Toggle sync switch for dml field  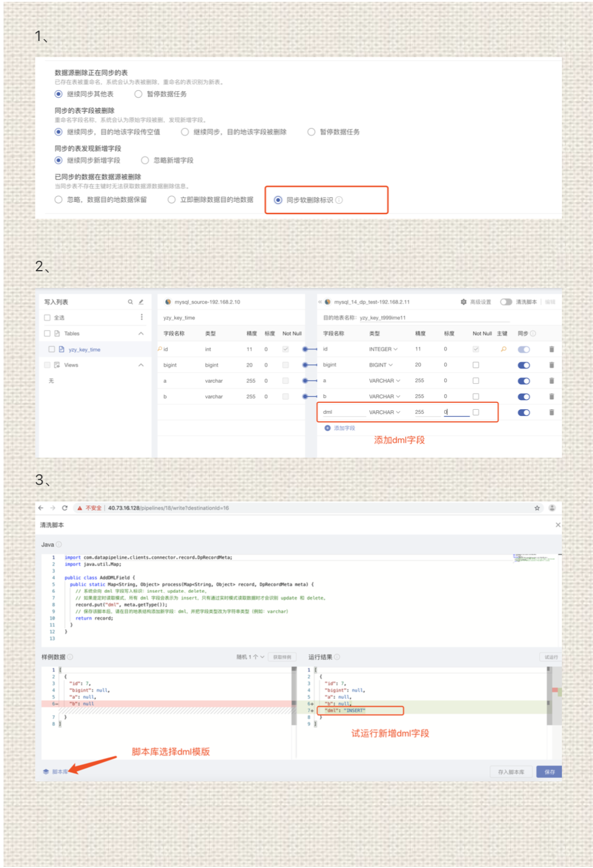click(524, 412)
